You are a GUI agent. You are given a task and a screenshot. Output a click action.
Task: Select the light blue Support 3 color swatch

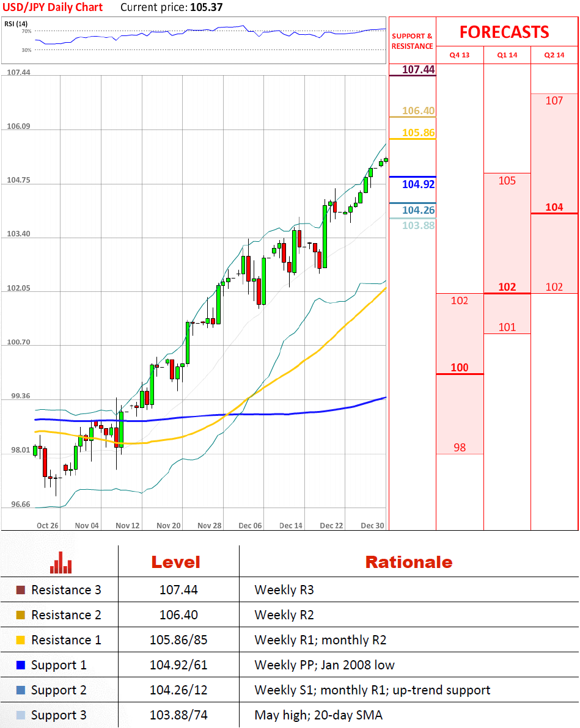(21, 715)
